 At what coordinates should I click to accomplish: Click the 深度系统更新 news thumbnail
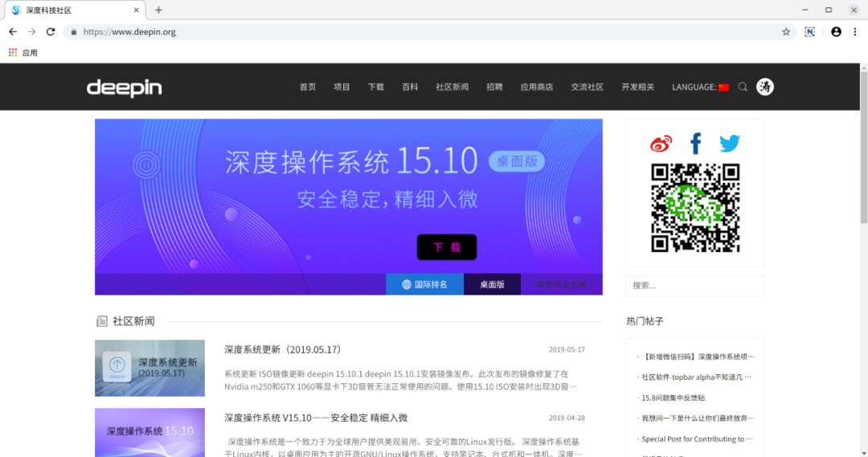(x=149, y=368)
